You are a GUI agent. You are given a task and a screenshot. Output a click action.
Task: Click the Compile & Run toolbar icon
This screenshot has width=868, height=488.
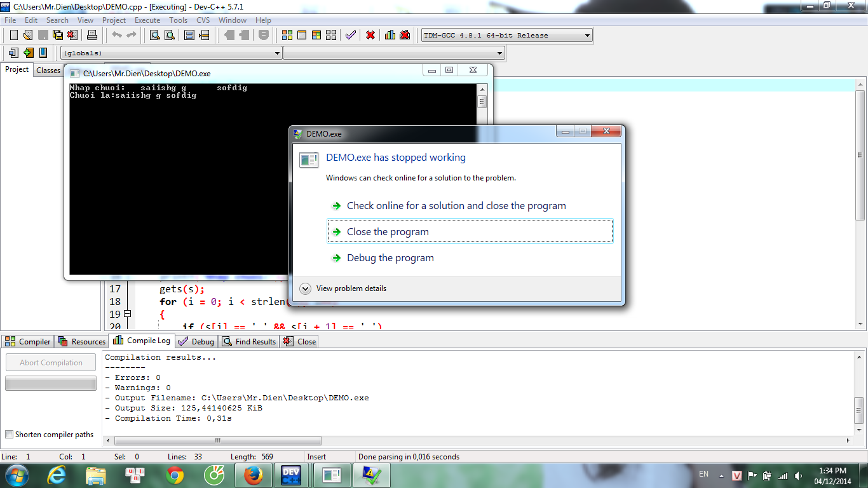(316, 35)
